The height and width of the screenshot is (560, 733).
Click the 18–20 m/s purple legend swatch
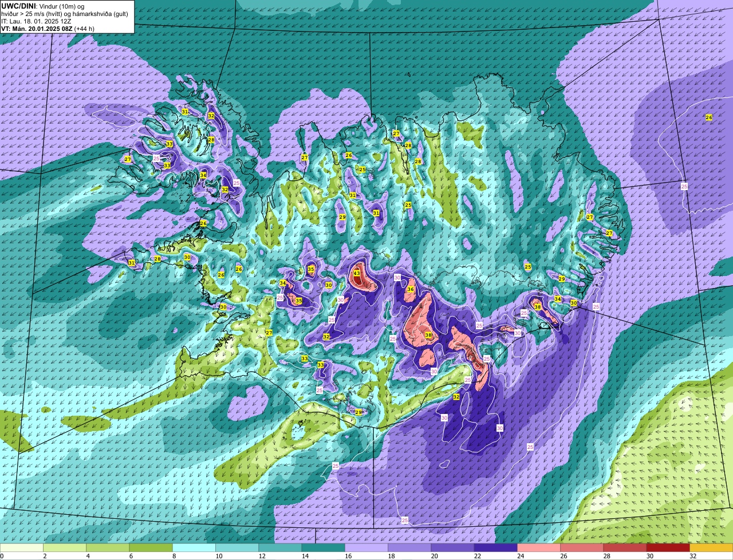[409, 547]
